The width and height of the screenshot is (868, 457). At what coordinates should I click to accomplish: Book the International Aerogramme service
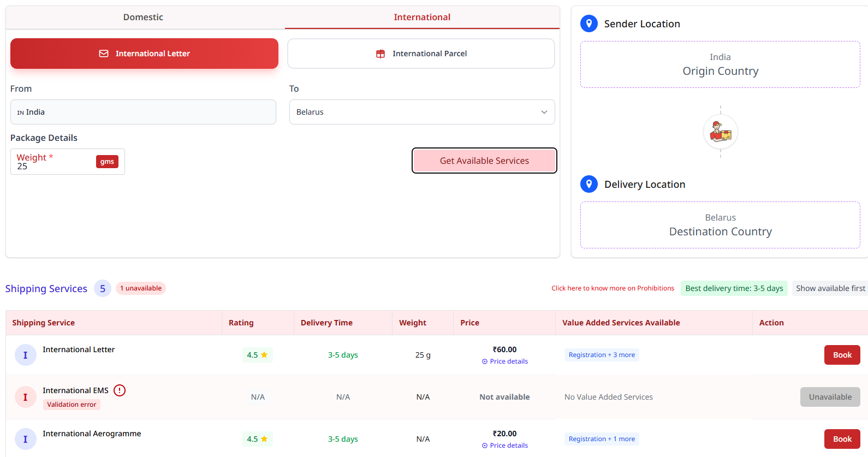842,439
